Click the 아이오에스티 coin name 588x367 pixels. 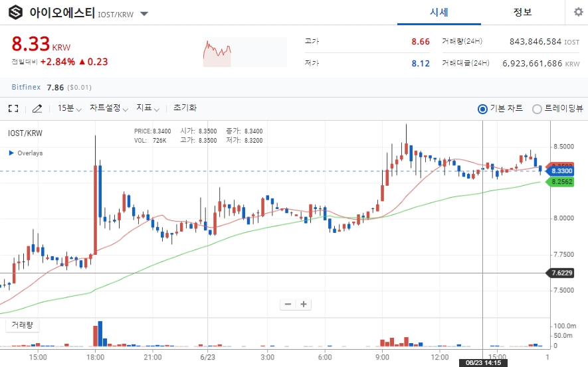(x=62, y=13)
